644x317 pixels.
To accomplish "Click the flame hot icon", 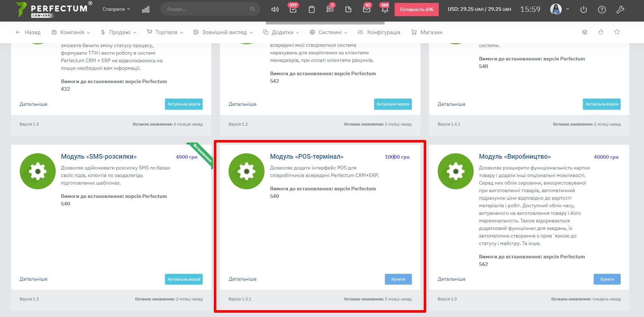I will 601,32.
